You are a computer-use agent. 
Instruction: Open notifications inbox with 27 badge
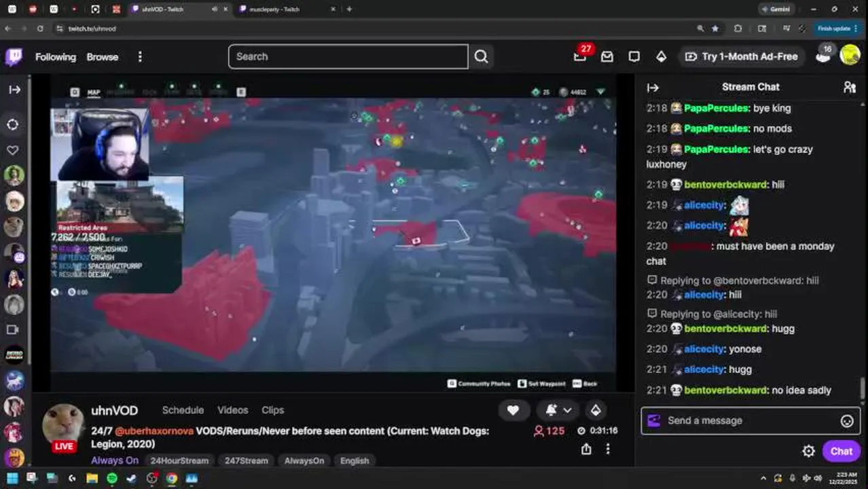click(580, 56)
